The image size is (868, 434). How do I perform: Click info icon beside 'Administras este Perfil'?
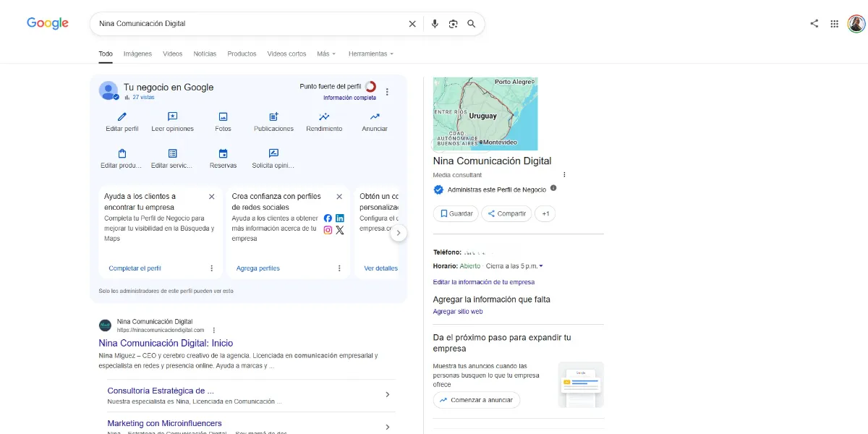(553, 188)
